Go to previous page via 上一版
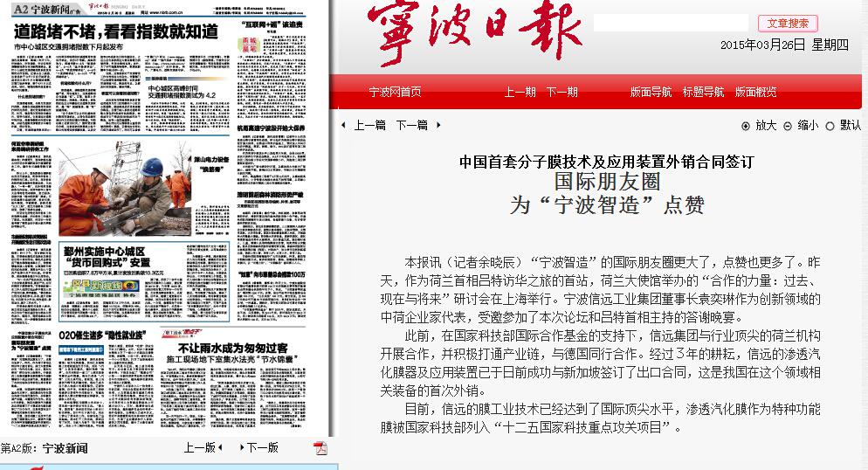 199,447
